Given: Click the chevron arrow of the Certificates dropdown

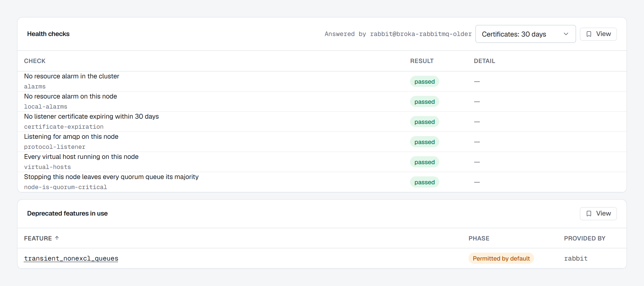Looking at the screenshot, I should pos(566,34).
